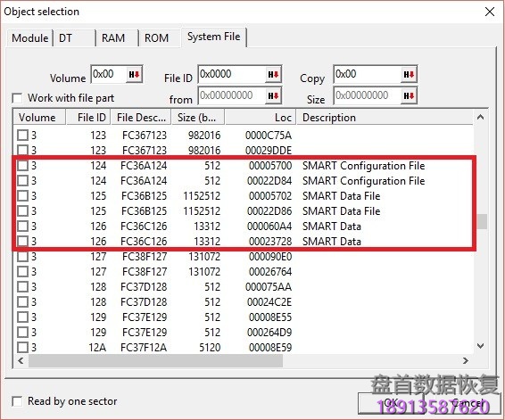Click into the File ID input field

pos(231,74)
